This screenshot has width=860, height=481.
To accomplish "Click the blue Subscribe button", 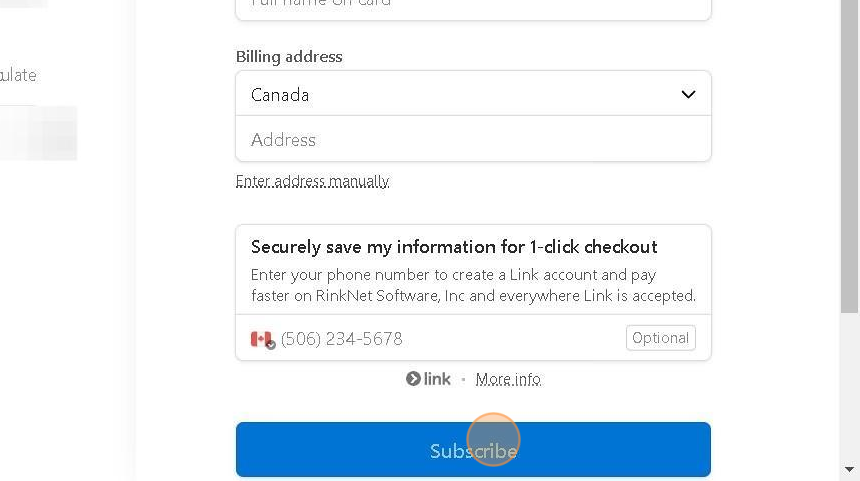I will coord(473,450).
